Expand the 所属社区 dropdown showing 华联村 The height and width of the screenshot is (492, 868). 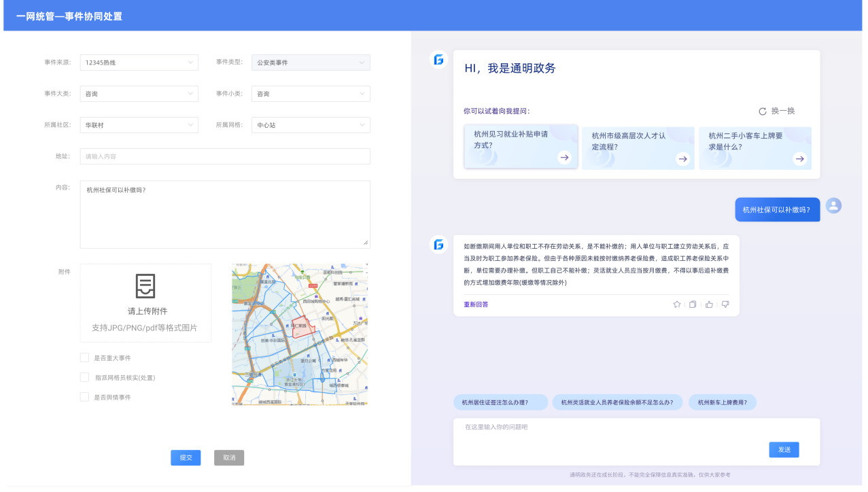[x=139, y=125]
